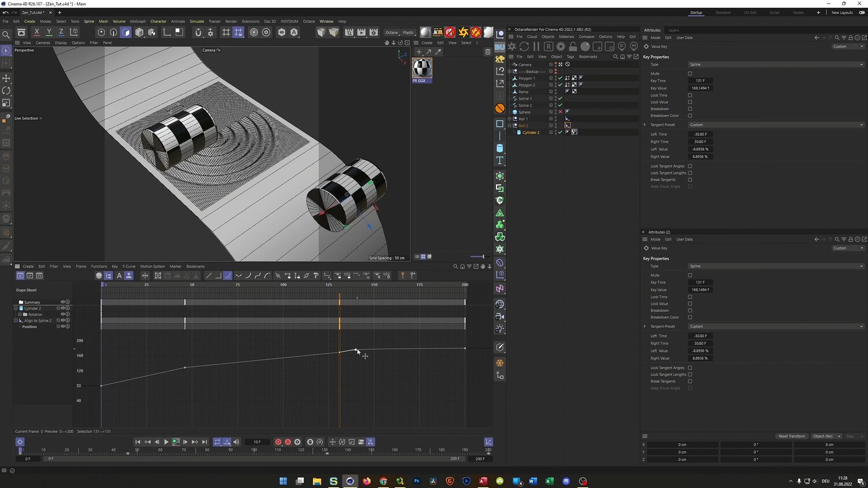Open the Object (Rel) coordinate dropdown
Image resolution: width=868 pixels, height=488 pixels.
coord(826,437)
